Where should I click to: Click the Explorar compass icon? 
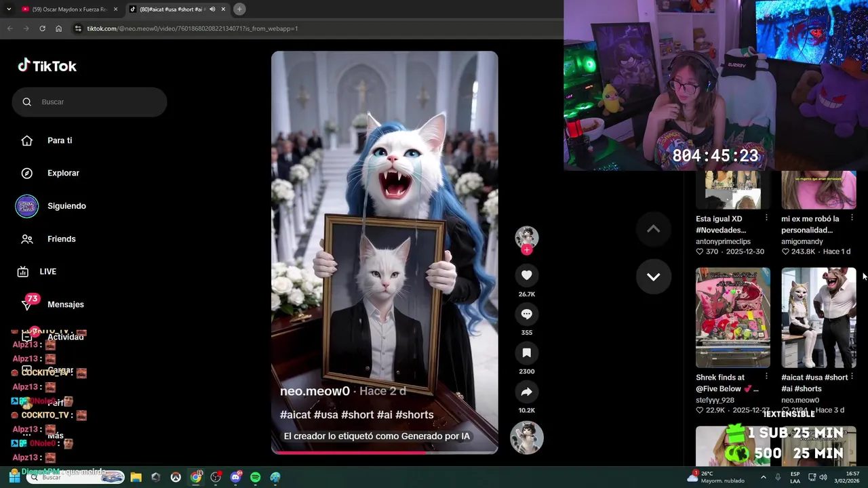pyautogui.click(x=27, y=173)
